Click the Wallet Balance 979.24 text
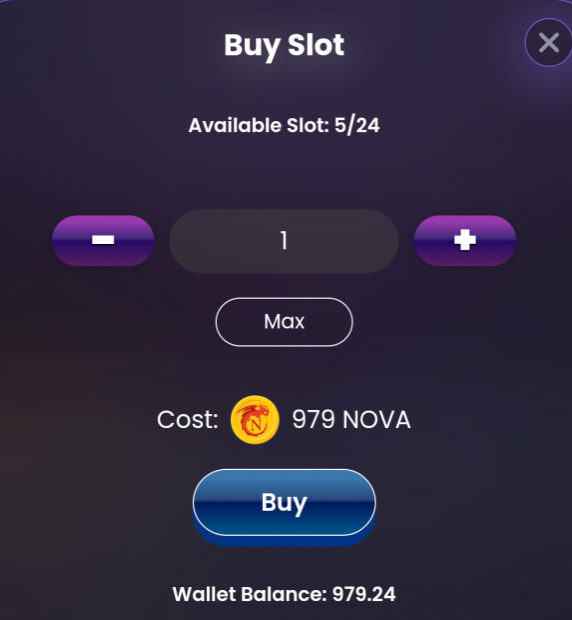Viewport: 572px width, 620px height. (x=284, y=594)
